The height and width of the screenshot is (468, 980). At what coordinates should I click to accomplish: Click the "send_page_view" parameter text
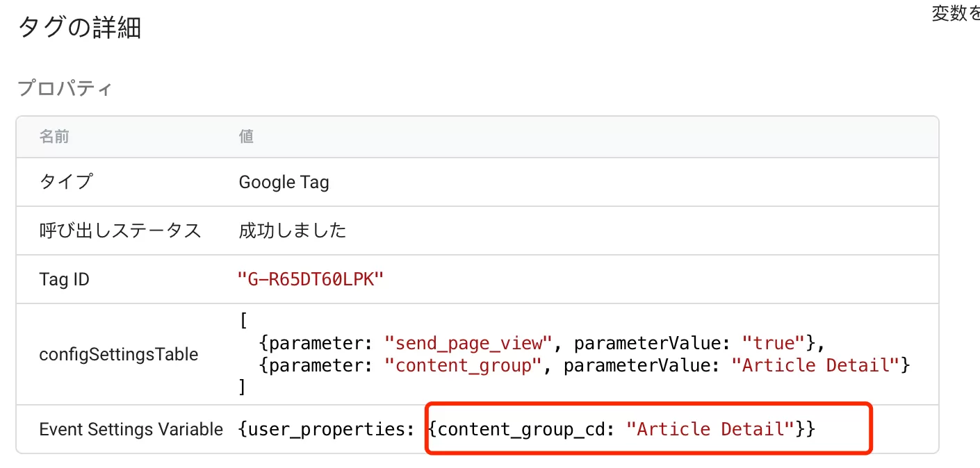tap(468, 342)
